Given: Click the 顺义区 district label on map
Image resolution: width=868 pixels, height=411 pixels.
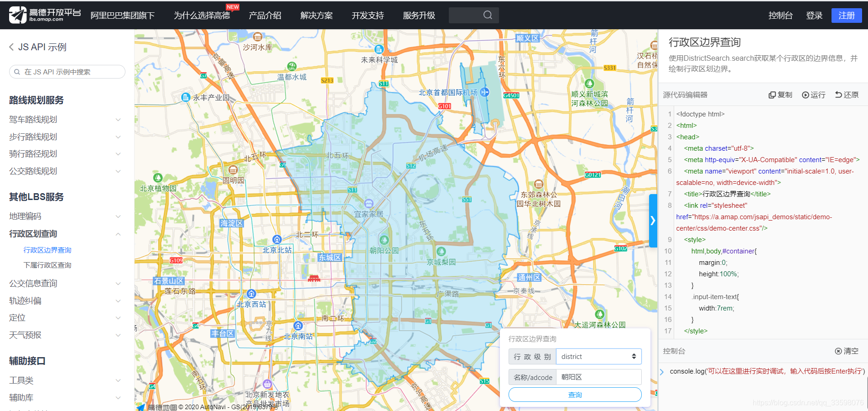Looking at the screenshot, I should (x=528, y=38).
